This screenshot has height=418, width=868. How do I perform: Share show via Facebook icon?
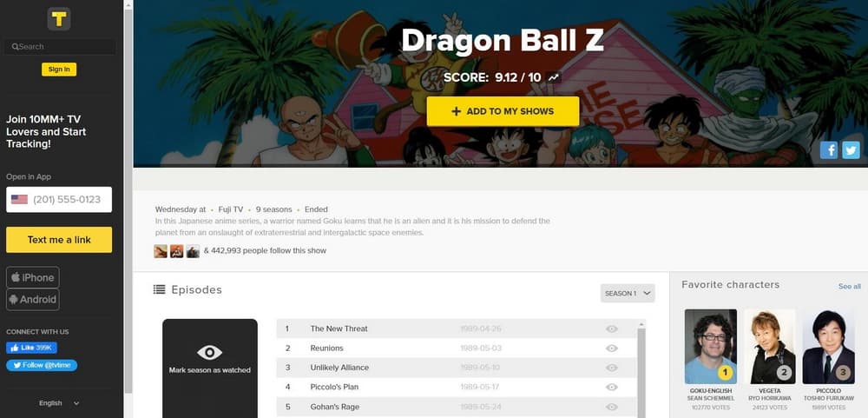pos(829,149)
